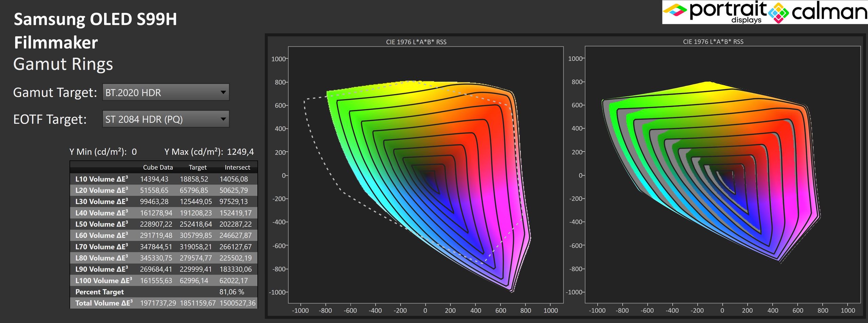Click the Gamut Rings heading
The image size is (868, 323).
tap(63, 64)
